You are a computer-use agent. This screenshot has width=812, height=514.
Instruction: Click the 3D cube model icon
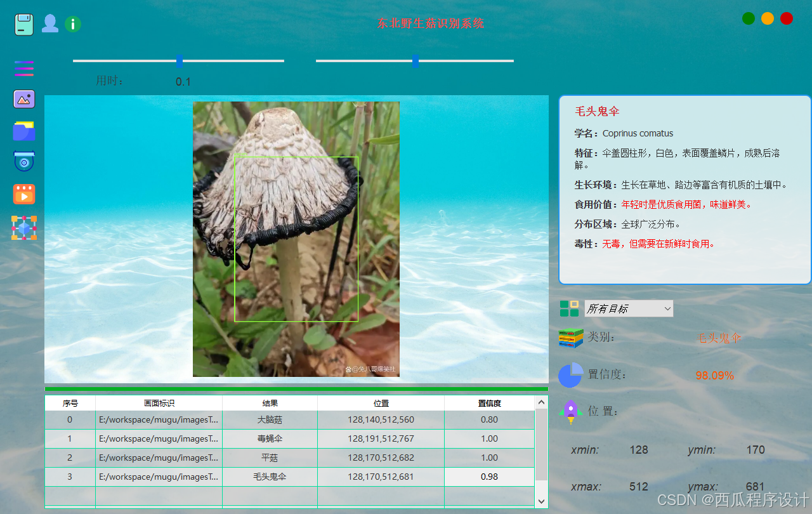point(24,228)
